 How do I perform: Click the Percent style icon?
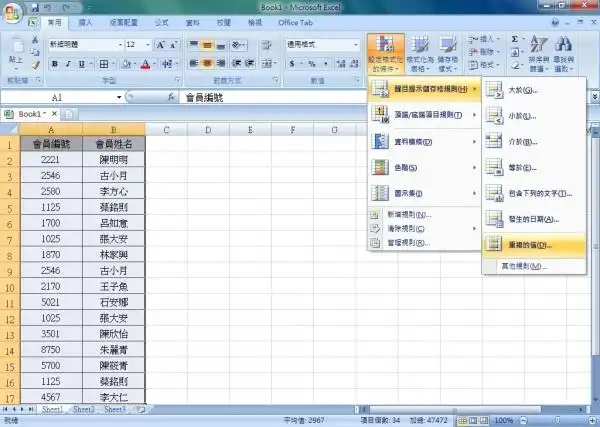pos(312,64)
